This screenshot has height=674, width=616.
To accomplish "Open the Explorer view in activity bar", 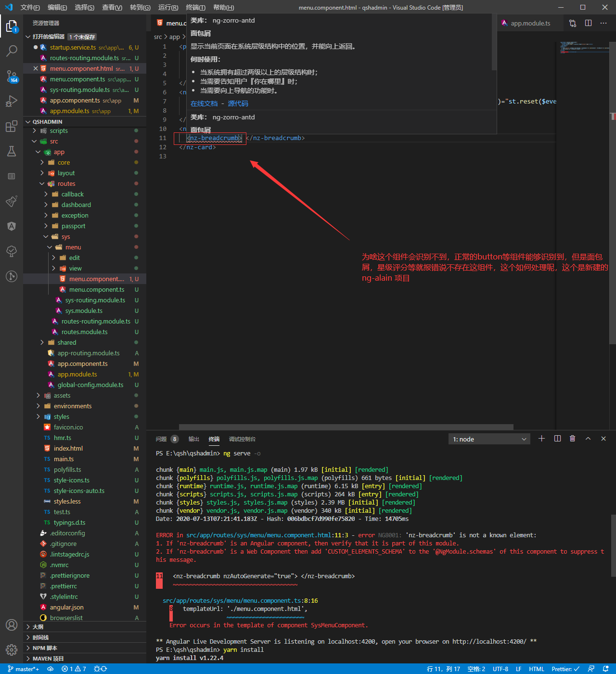I will pyautogui.click(x=12, y=26).
